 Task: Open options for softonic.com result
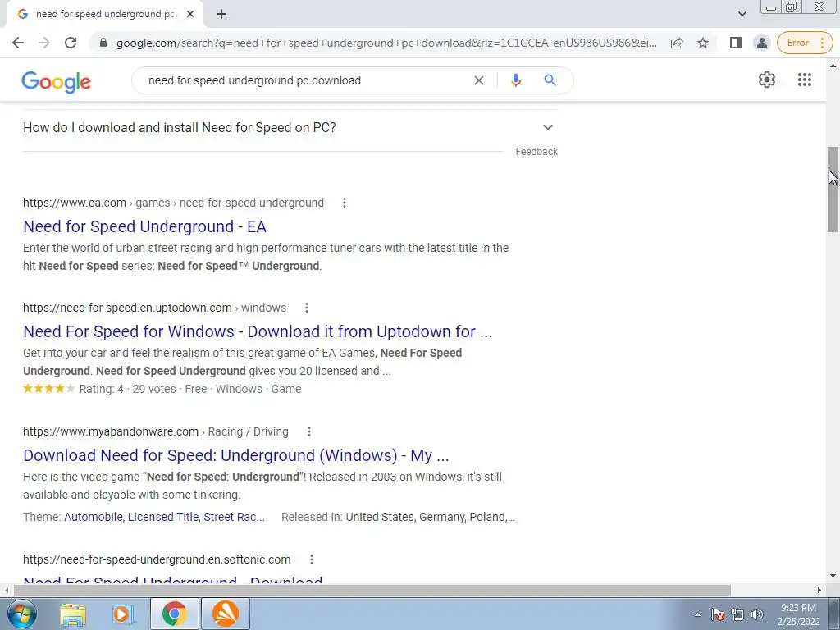tap(311, 559)
